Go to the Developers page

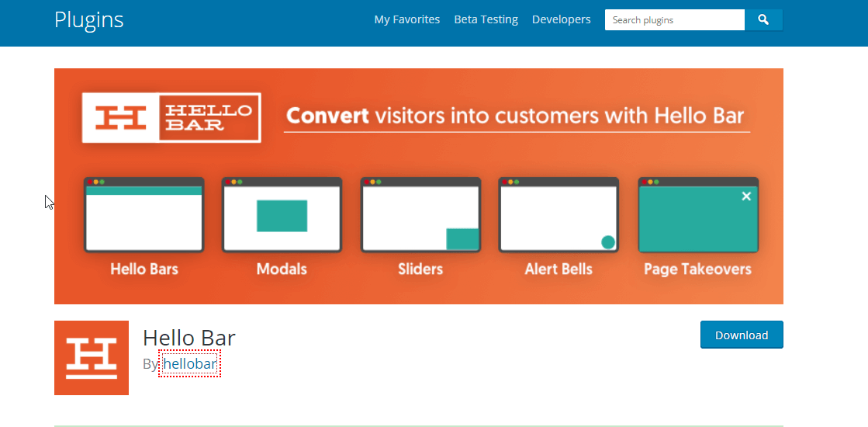(562, 19)
